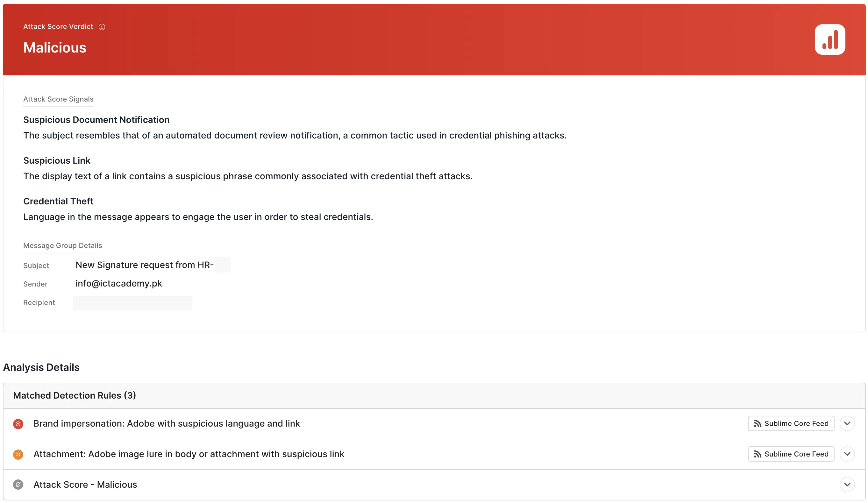Select the Message Group Details section tab

point(63,245)
